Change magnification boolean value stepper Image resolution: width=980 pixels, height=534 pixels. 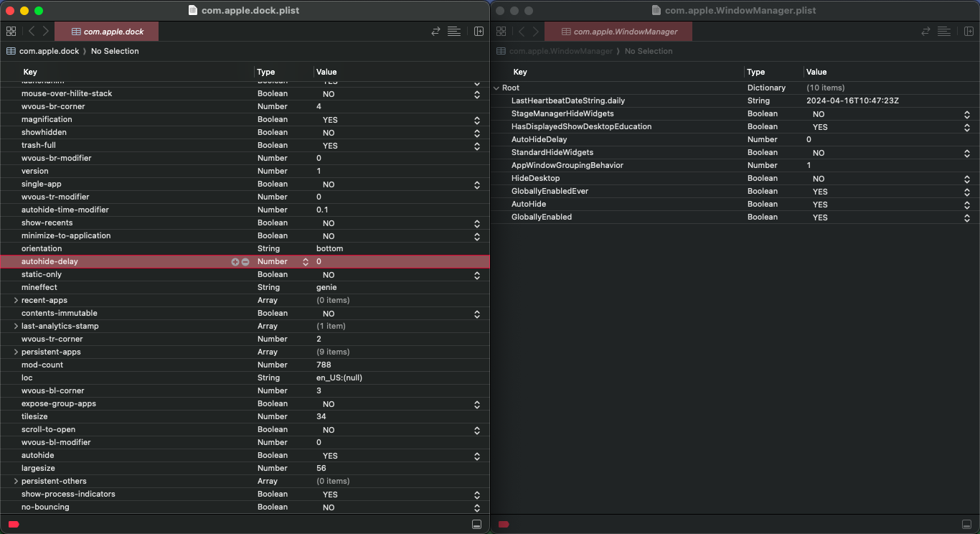click(477, 120)
